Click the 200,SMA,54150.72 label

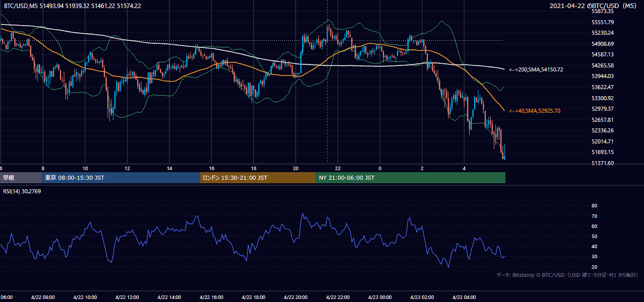click(x=536, y=69)
